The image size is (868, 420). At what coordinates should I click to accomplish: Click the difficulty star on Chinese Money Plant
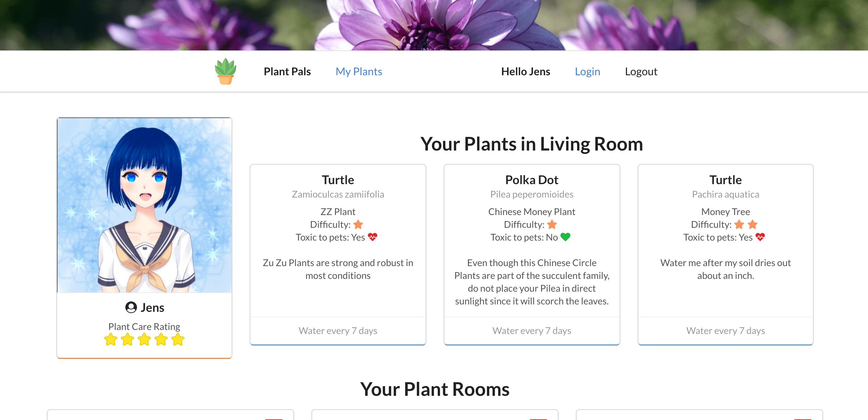coord(552,224)
